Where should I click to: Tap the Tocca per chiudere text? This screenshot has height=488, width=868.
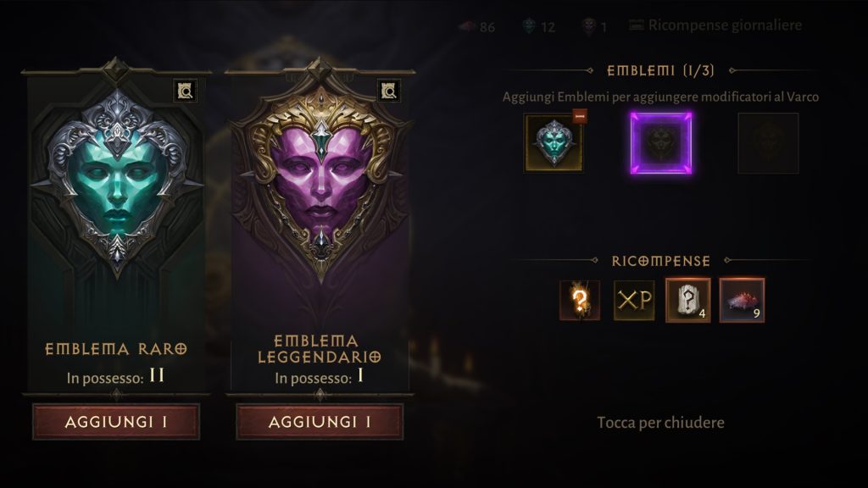pos(660,423)
